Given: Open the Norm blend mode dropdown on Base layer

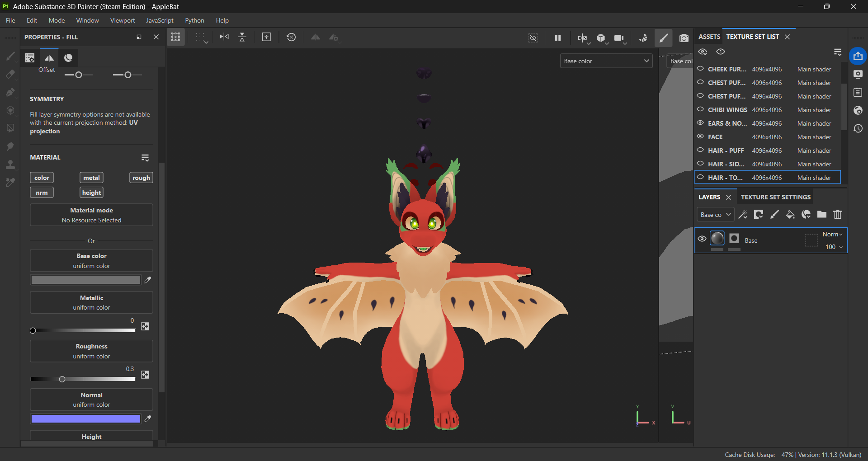Looking at the screenshot, I should (x=832, y=234).
